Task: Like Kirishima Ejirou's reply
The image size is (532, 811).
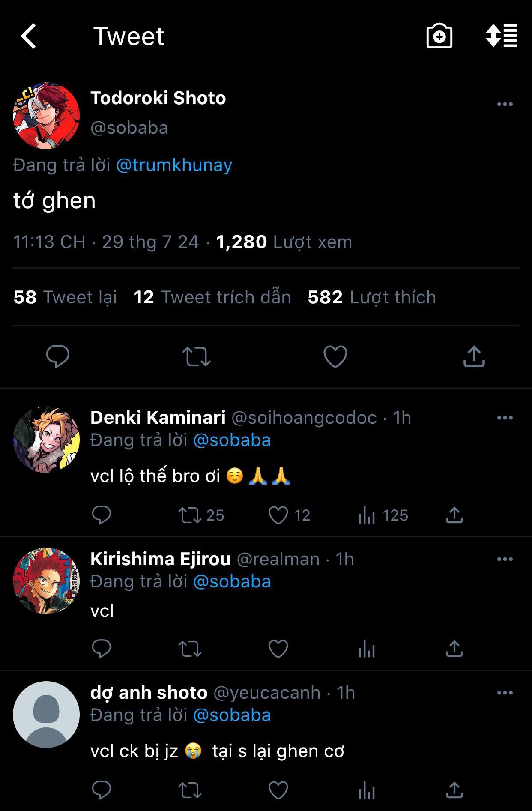Action: [278, 649]
